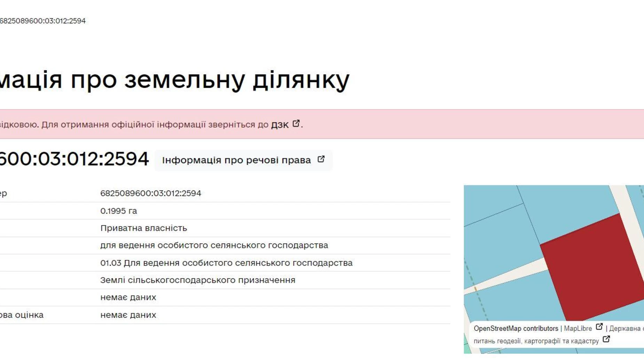The image size is (644, 362).
Task: Click breadcrumb text 6825089600:03:012:2594 at top
Action: pos(42,21)
